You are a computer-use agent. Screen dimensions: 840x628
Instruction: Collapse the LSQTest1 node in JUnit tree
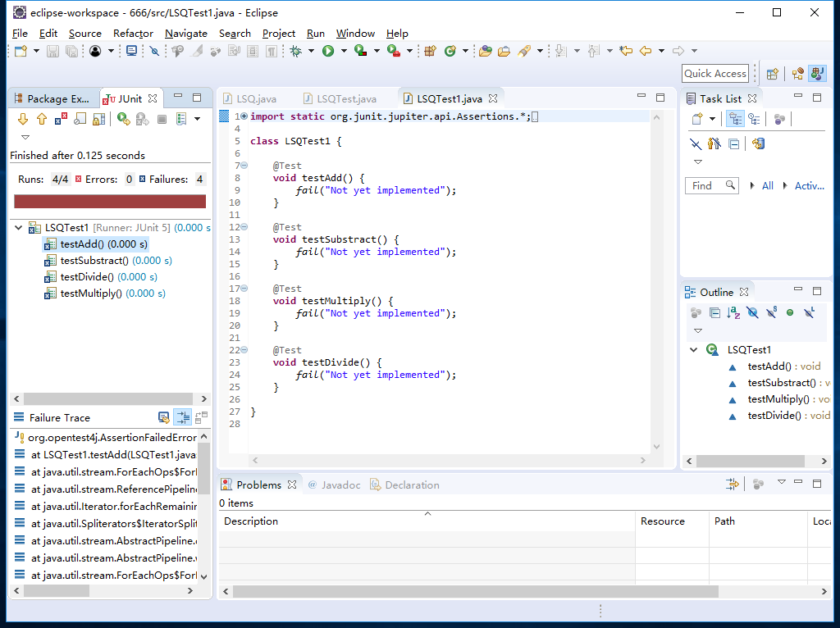tap(19, 228)
